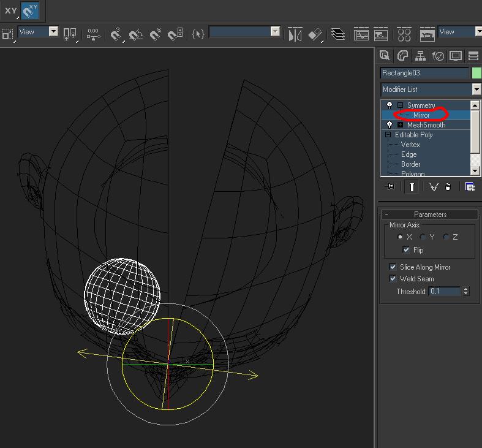Open Configure Modifier Sets icon

pyautogui.click(x=470, y=187)
